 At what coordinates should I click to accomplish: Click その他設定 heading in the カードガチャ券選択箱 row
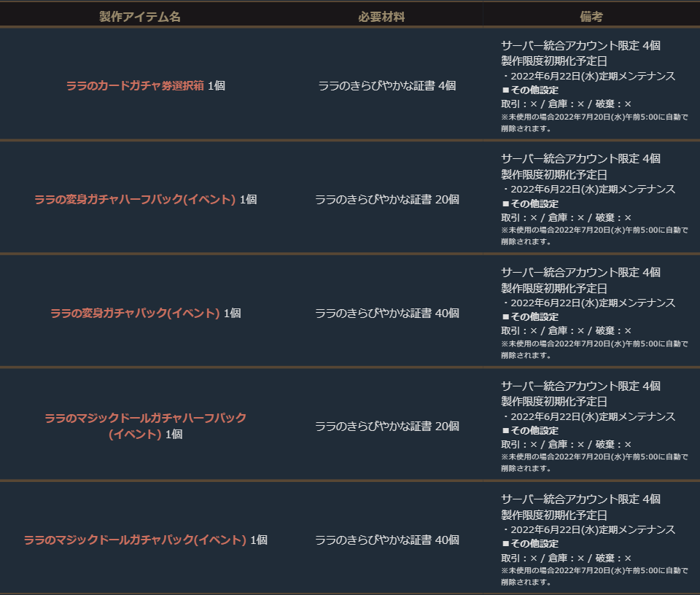[x=534, y=90]
